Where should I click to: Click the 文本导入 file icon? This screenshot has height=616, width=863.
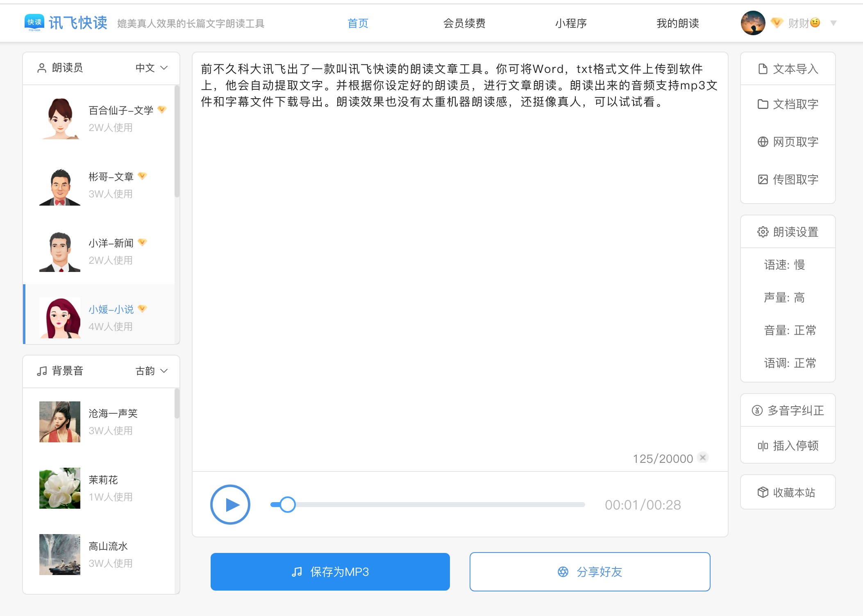click(x=763, y=69)
